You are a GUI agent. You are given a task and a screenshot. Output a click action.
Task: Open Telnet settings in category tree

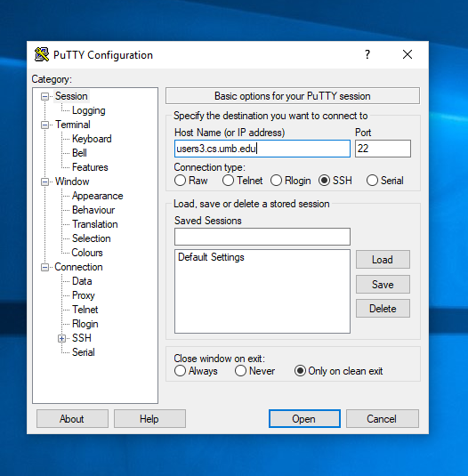coord(85,310)
